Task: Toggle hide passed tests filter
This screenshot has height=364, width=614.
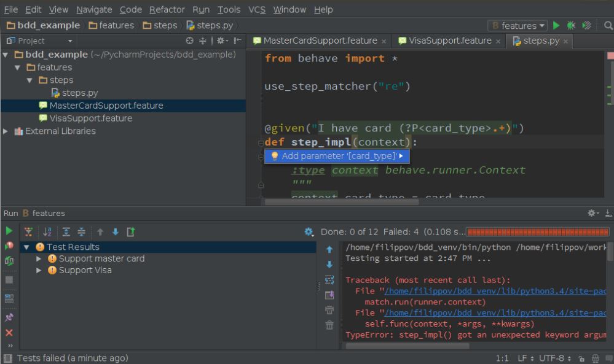Action: pyautogui.click(x=29, y=232)
